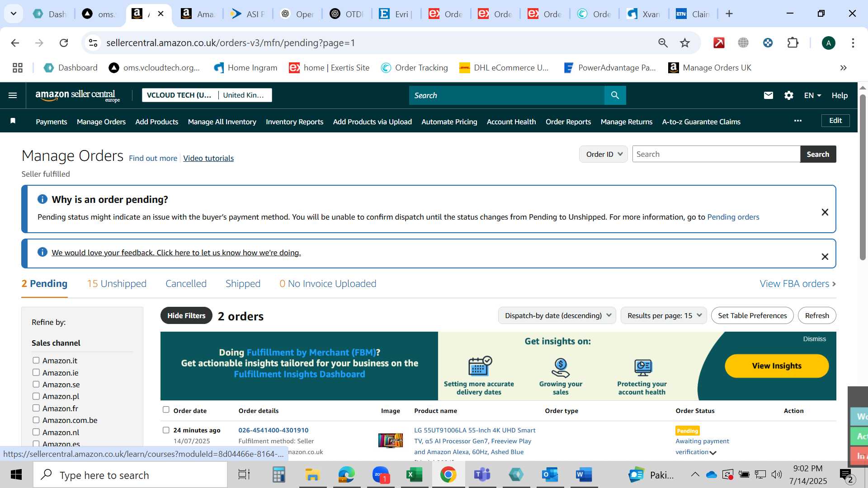
Task: Show hidden system tray icons
Action: (x=695, y=474)
